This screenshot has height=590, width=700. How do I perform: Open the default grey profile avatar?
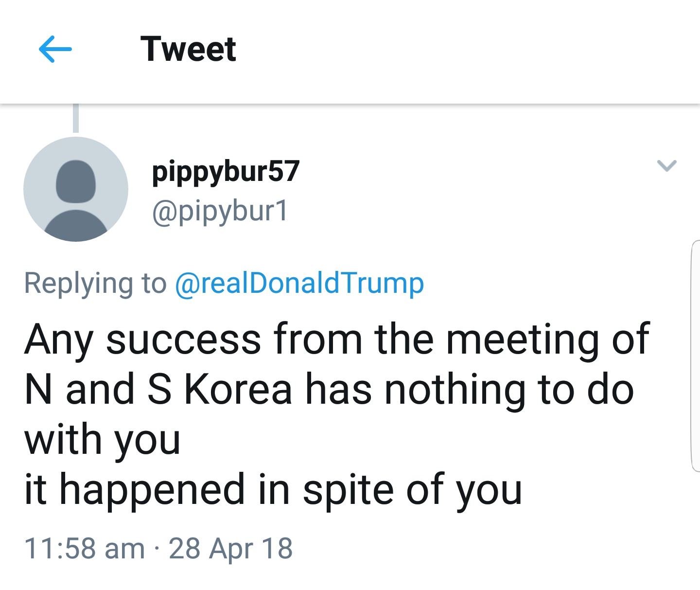click(76, 189)
